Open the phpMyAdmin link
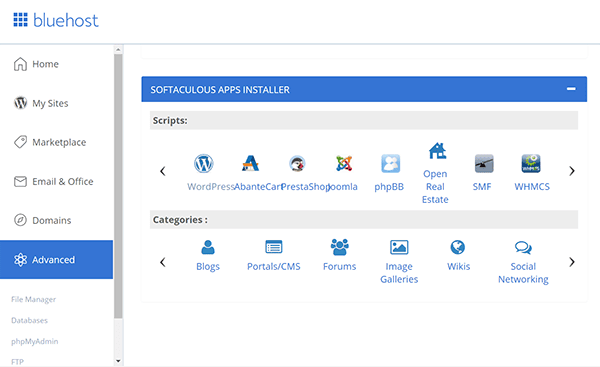 point(34,341)
